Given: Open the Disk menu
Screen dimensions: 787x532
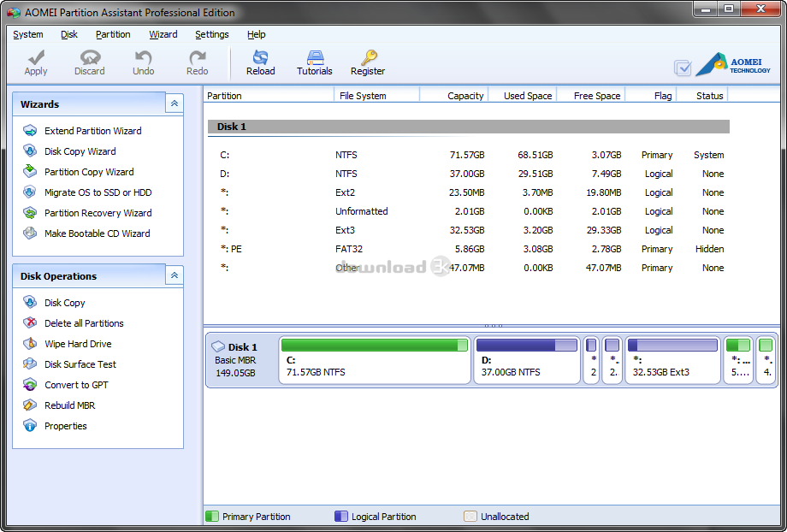Looking at the screenshot, I should coord(69,34).
